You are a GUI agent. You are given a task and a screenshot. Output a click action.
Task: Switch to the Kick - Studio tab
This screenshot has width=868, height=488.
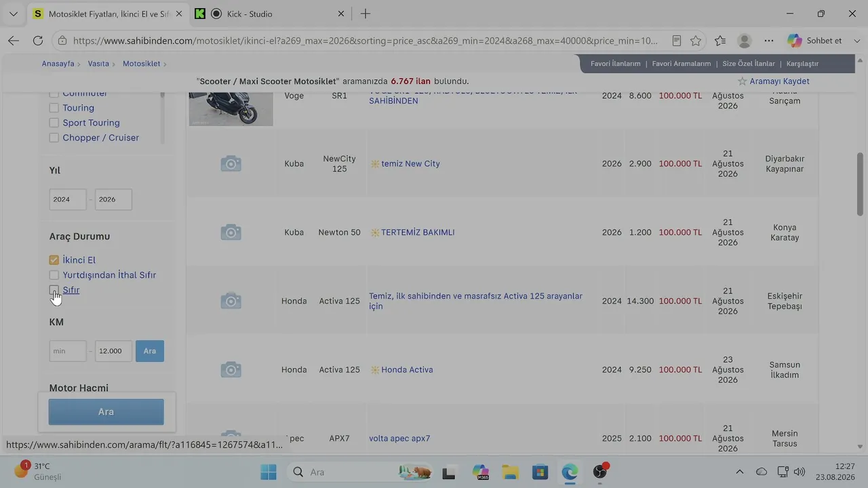point(270,14)
